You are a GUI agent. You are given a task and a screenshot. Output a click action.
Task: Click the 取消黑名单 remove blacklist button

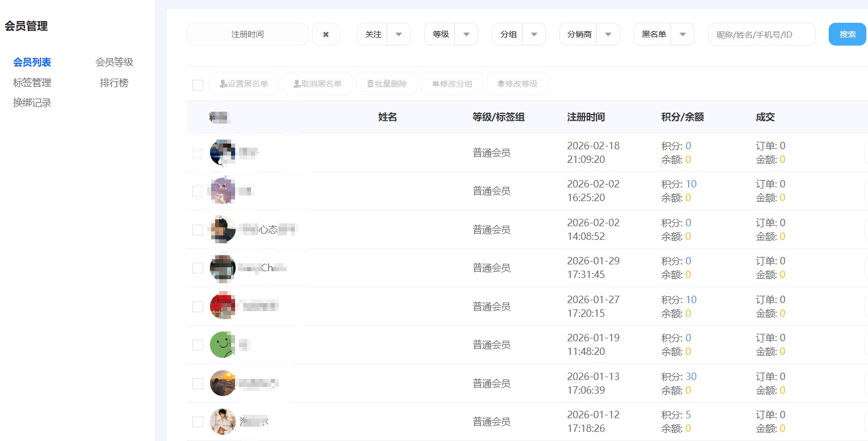pyautogui.click(x=317, y=84)
